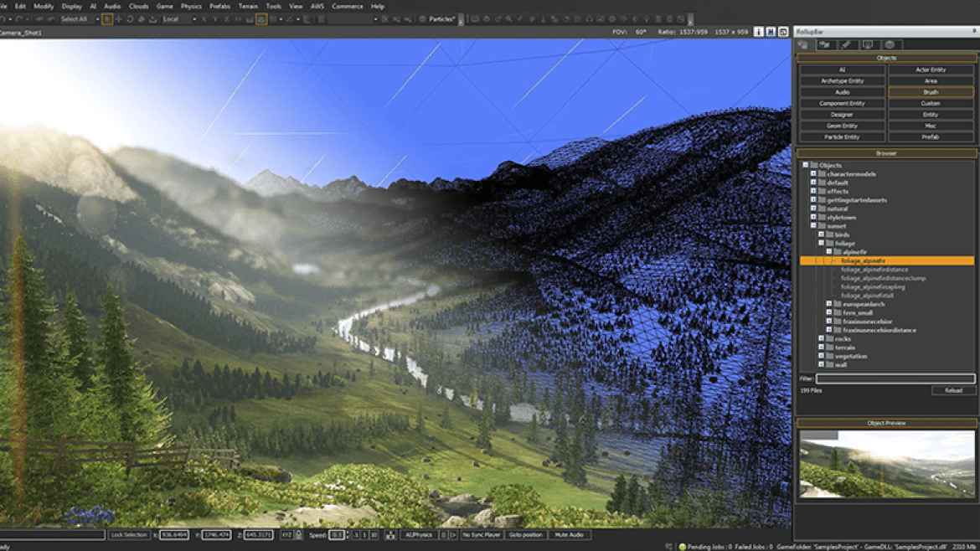The width and height of the screenshot is (980, 551).
Task: Toggle Lock Selection
Action: [x=128, y=535]
